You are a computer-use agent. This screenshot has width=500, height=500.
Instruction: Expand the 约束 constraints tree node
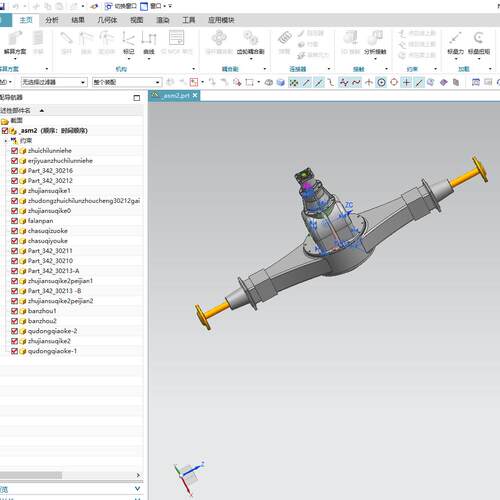coord(6,141)
